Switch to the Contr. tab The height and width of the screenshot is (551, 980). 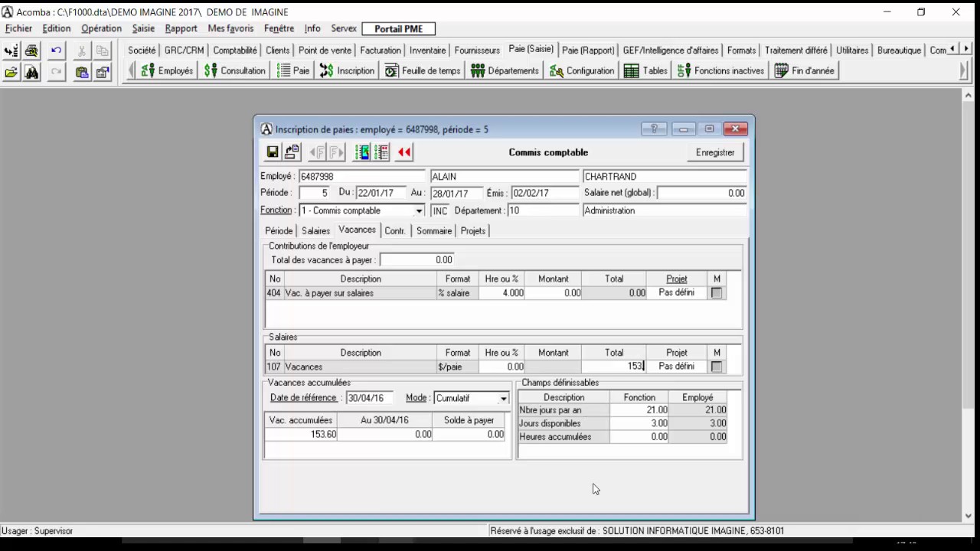(395, 230)
